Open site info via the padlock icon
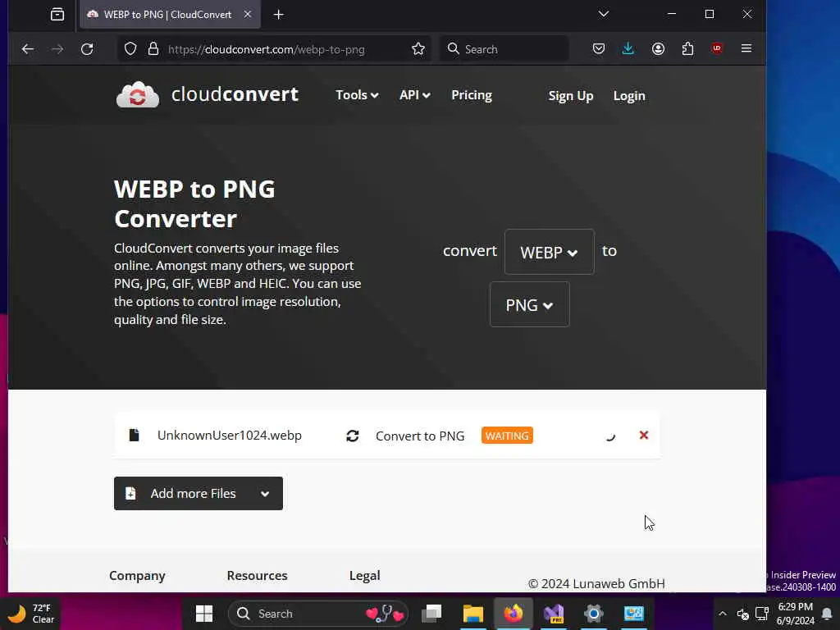The height and width of the screenshot is (630, 840). pos(153,49)
